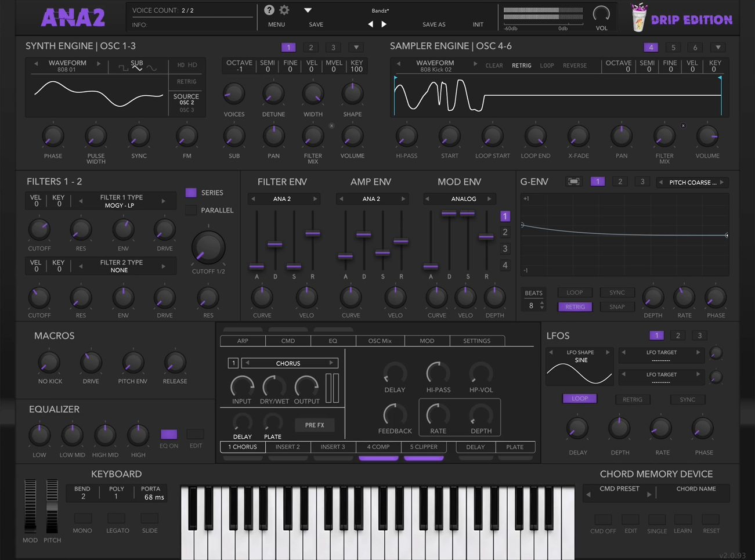Toggle the LFO LOOP button
Viewport: 755px width, 560px height.
(x=580, y=399)
